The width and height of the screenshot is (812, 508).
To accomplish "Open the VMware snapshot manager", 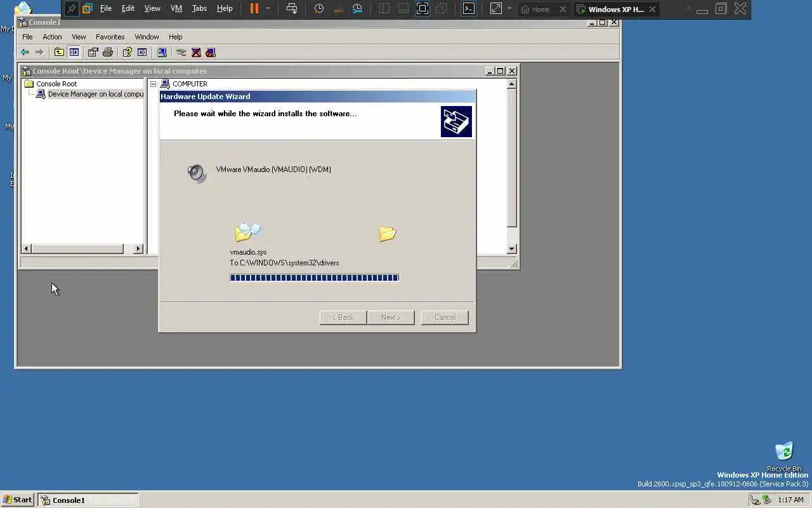I will click(358, 9).
